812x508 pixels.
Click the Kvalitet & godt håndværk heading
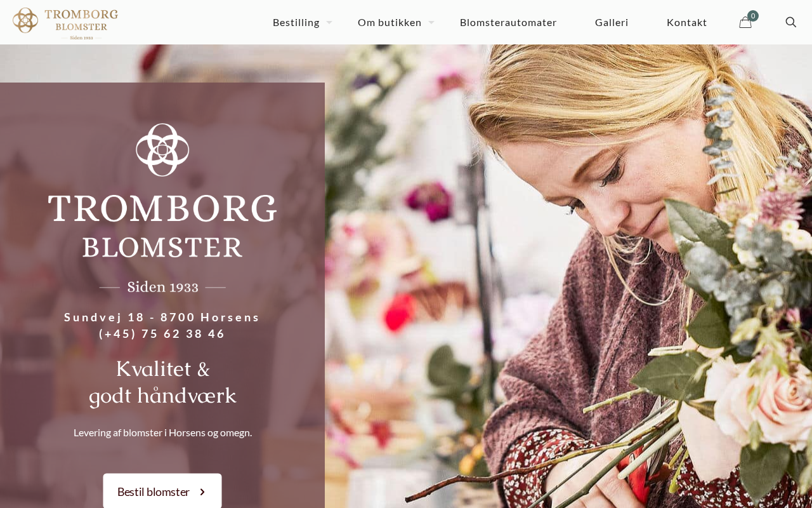pos(162,382)
